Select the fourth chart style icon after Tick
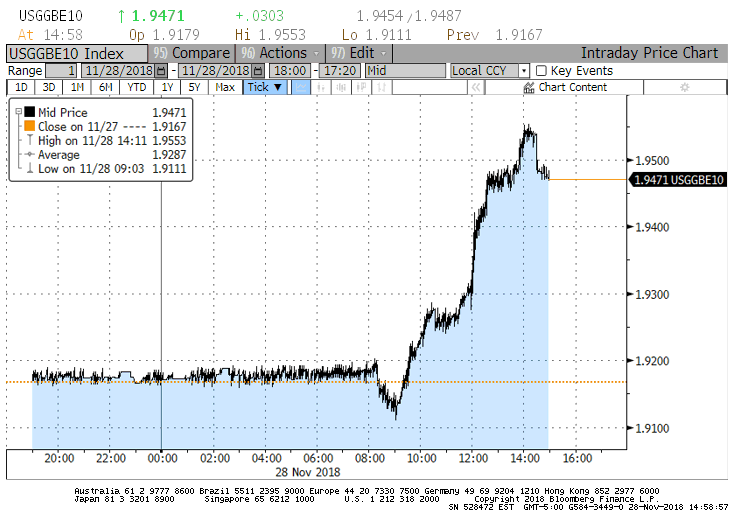This screenshot has width=736, height=530. point(361,87)
